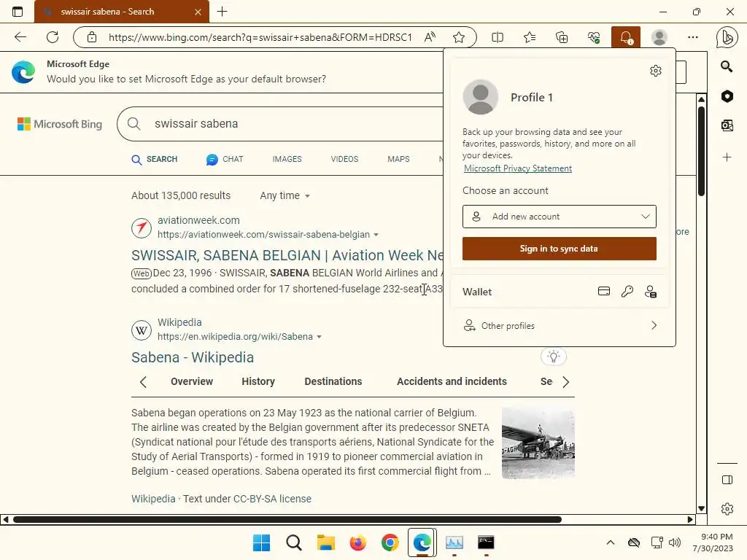Close the swissair sabena tab
Image resolution: width=747 pixels, height=560 pixels.
click(198, 12)
